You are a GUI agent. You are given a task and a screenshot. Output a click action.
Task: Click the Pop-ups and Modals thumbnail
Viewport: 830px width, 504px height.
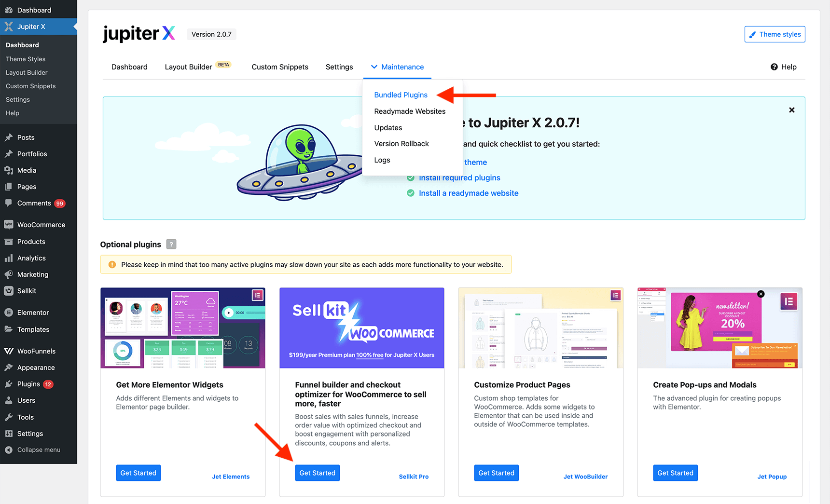[x=720, y=328]
